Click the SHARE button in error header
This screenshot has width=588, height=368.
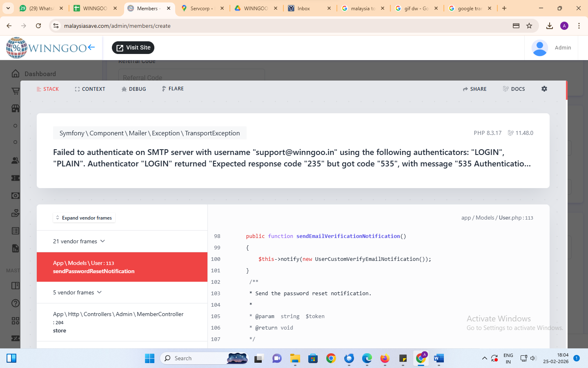(x=474, y=89)
